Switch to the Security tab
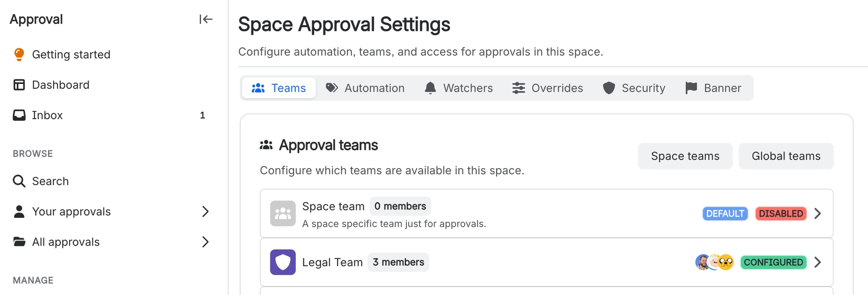The height and width of the screenshot is (295, 868). [x=634, y=88]
